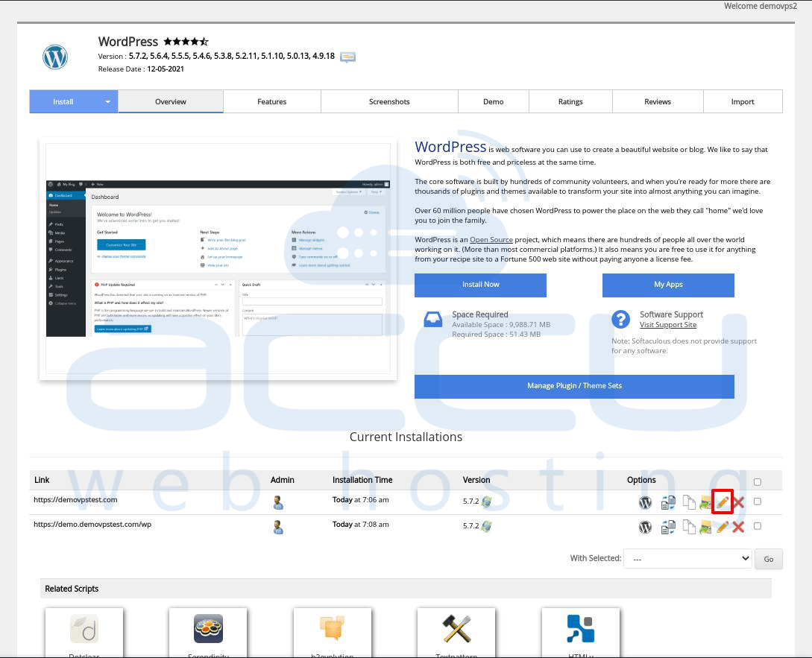Click the Installation Time column header
This screenshot has height=658, width=812.
click(x=362, y=480)
